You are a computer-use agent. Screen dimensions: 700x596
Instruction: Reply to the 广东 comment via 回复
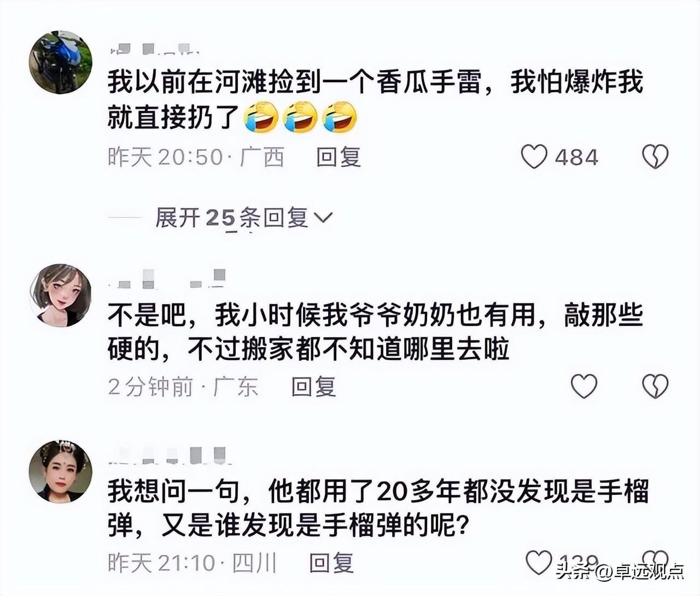[313, 387]
